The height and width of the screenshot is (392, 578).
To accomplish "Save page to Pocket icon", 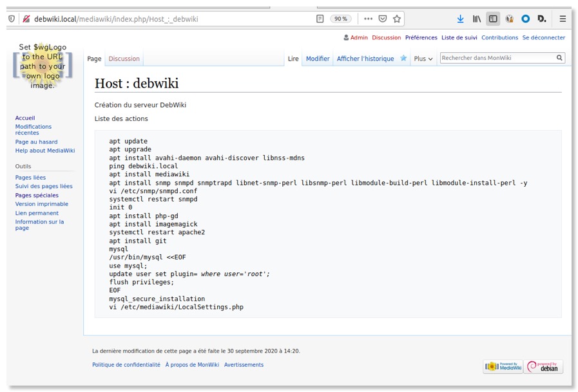I will (383, 19).
